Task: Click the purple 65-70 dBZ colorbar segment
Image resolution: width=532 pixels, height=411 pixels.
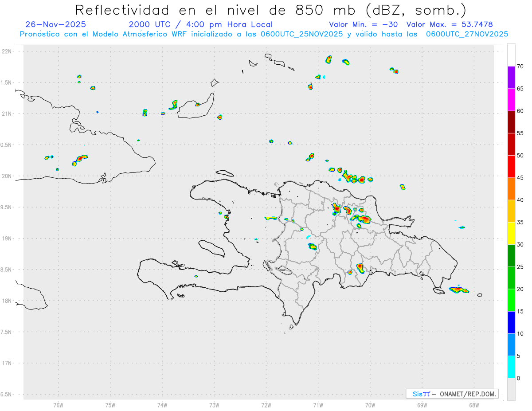Action: coord(511,78)
